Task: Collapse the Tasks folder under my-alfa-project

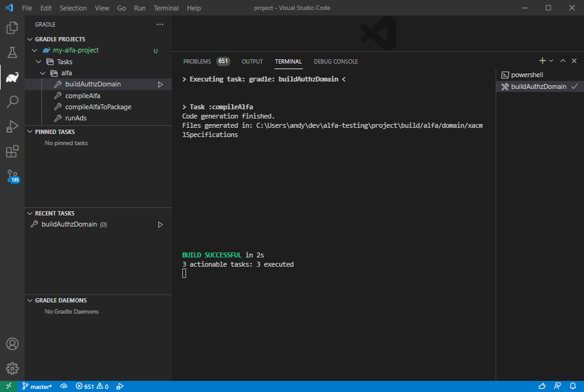Action: point(38,61)
